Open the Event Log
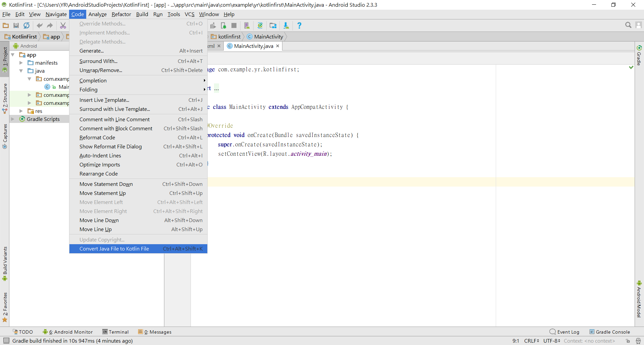This screenshot has height=345, width=644. coord(565,332)
